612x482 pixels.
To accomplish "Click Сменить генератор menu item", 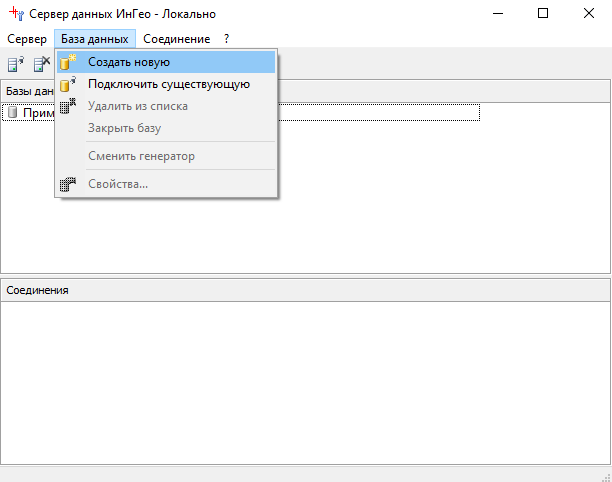I will coord(166,156).
